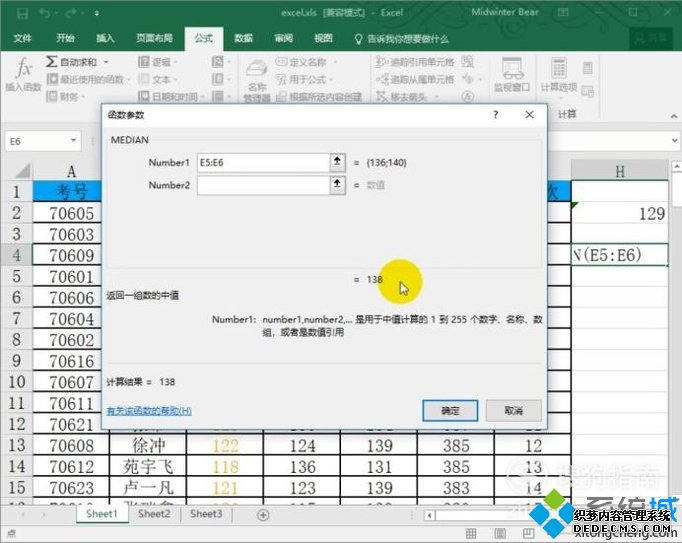682x543 pixels.
Task: Confirm dialog with OK button
Action: tap(450, 410)
